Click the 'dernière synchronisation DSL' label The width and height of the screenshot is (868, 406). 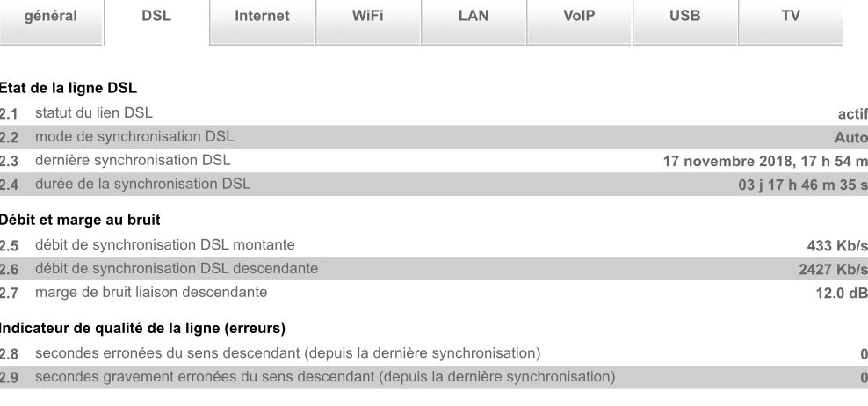click(x=133, y=160)
